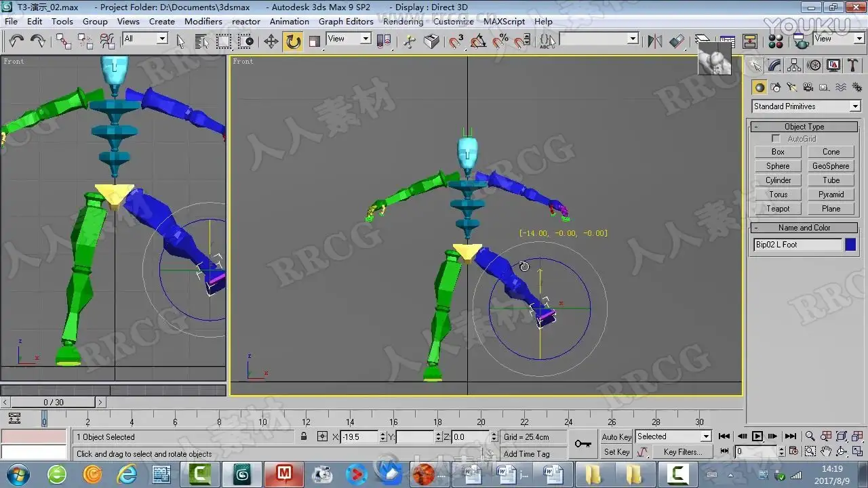Open the Modifiers menu

point(203,21)
